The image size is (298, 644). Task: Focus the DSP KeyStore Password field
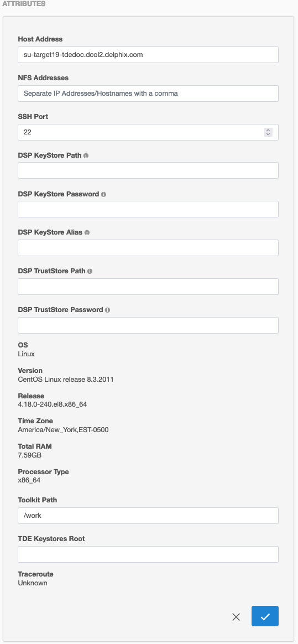(148, 209)
